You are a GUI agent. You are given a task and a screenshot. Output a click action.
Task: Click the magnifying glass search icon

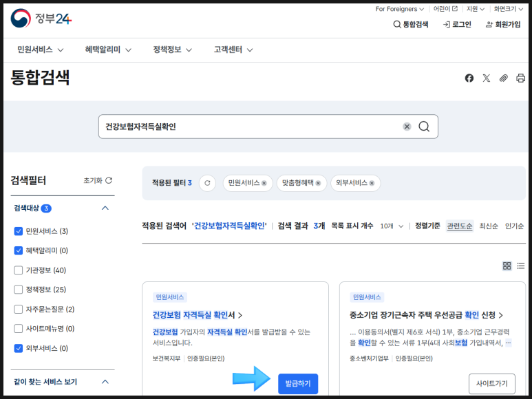[x=424, y=127]
